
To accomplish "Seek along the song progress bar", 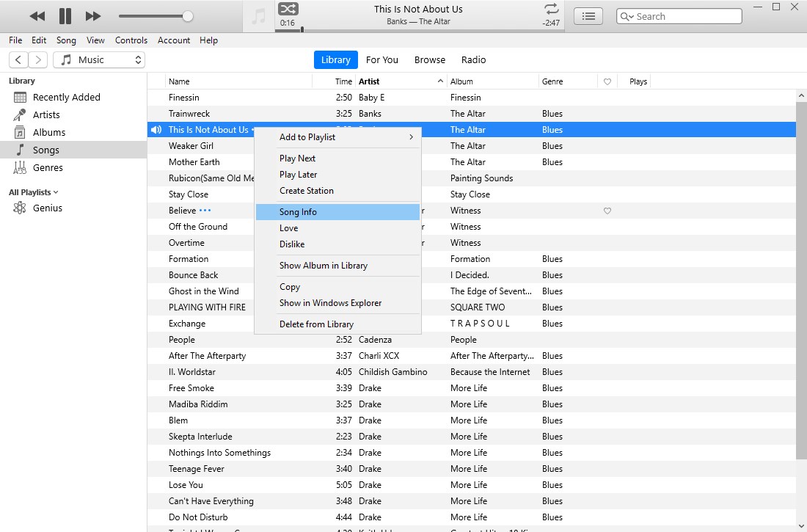I will pos(419,30).
